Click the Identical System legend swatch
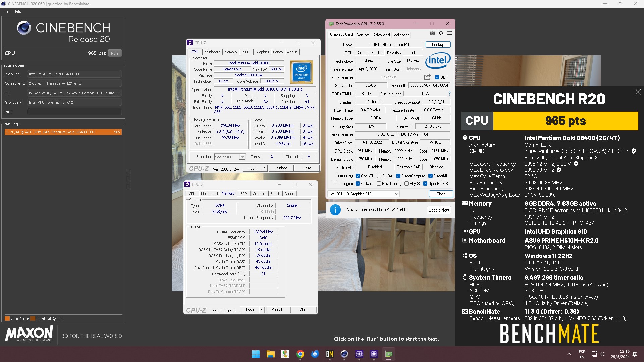The width and height of the screenshot is (644, 362). coord(33,319)
